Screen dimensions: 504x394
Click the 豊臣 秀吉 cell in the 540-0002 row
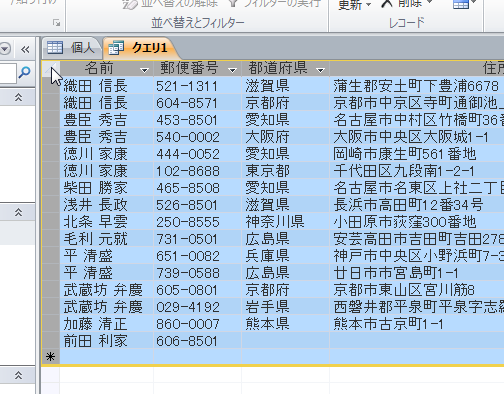tap(107, 137)
